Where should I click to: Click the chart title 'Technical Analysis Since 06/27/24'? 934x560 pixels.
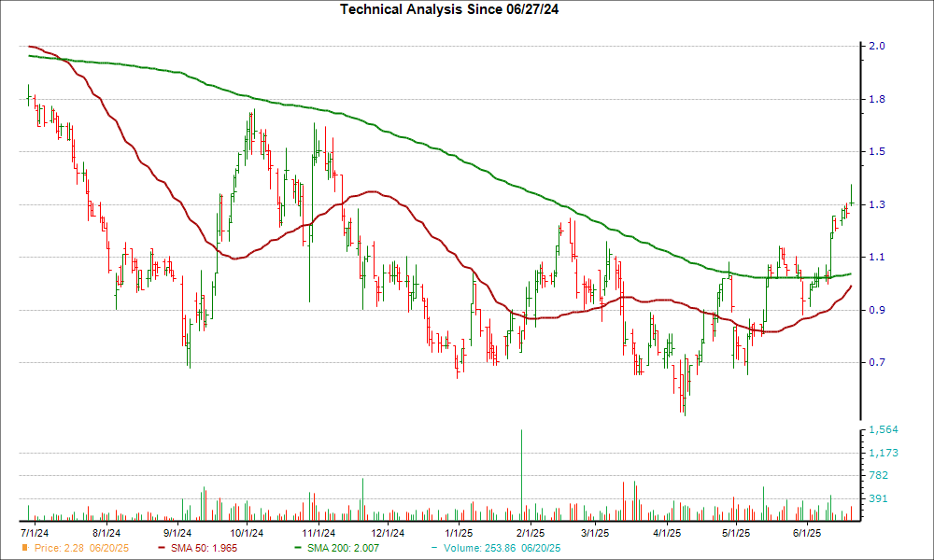(x=449, y=9)
